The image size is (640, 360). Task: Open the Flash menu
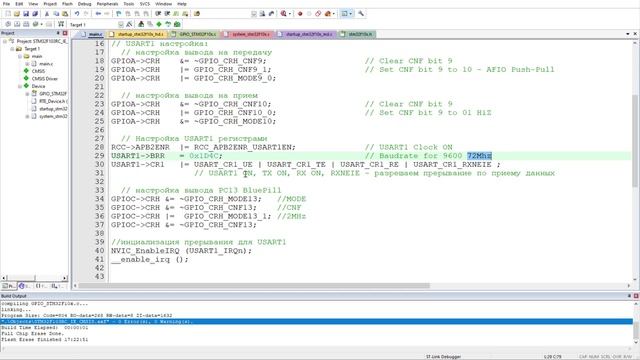tap(67, 4)
